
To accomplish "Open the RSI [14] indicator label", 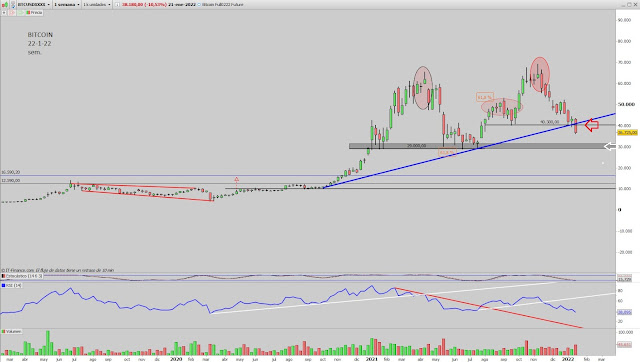I will (12, 285).
